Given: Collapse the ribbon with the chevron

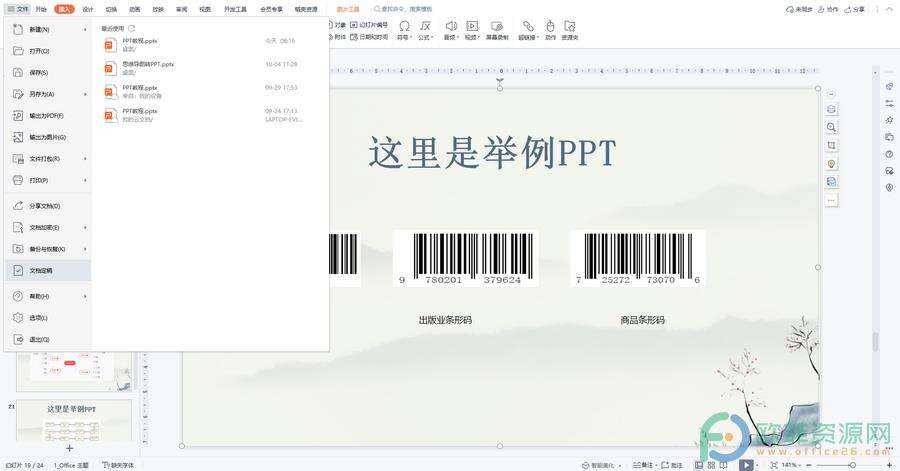Looking at the screenshot, I should tap(889, 9).
